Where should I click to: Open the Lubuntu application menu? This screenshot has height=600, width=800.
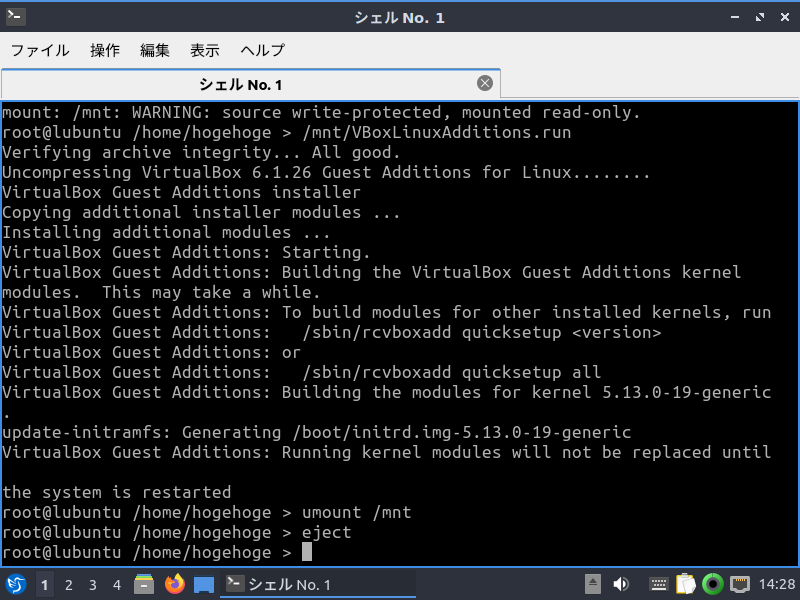coord(16,584)
